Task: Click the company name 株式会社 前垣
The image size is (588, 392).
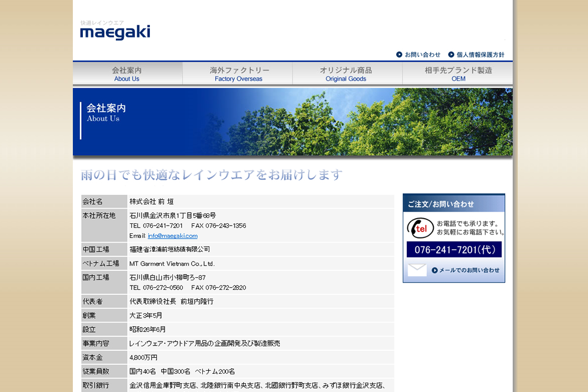Action: [152, 202]
